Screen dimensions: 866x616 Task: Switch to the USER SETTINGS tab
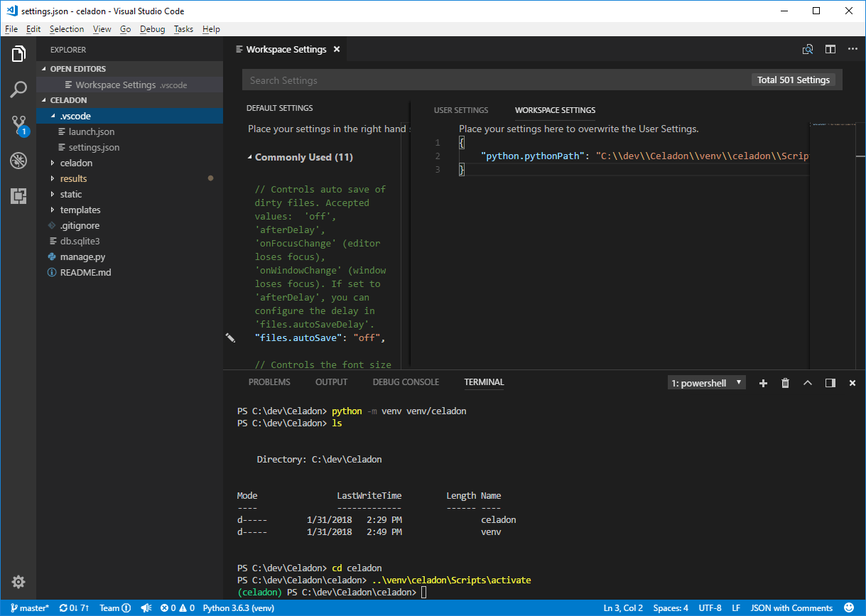pos(460,110)
